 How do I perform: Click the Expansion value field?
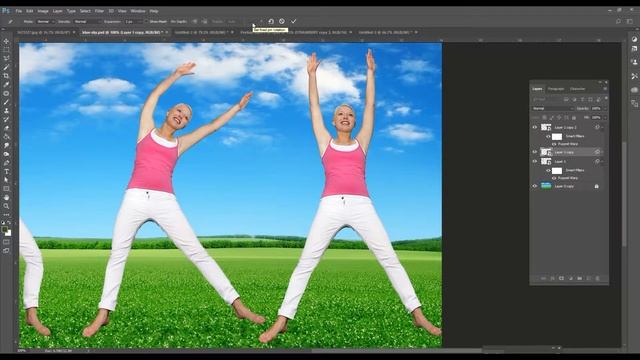133,22
